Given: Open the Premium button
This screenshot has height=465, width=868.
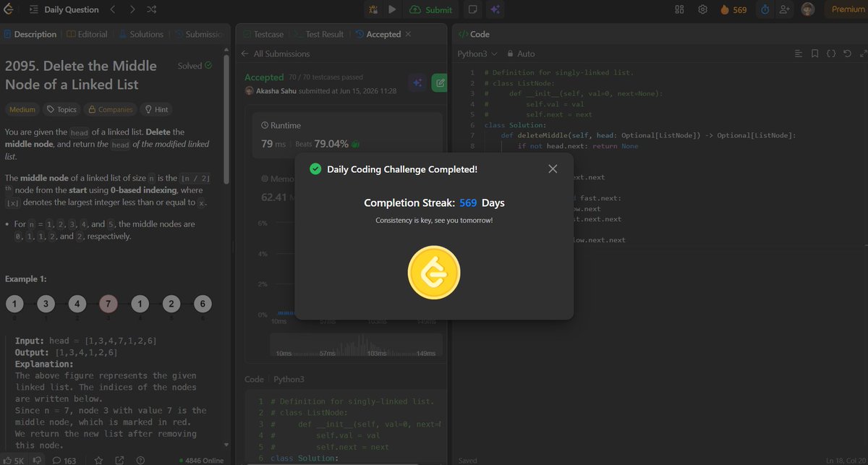Looking at the screenshot, I should (846, 9).
